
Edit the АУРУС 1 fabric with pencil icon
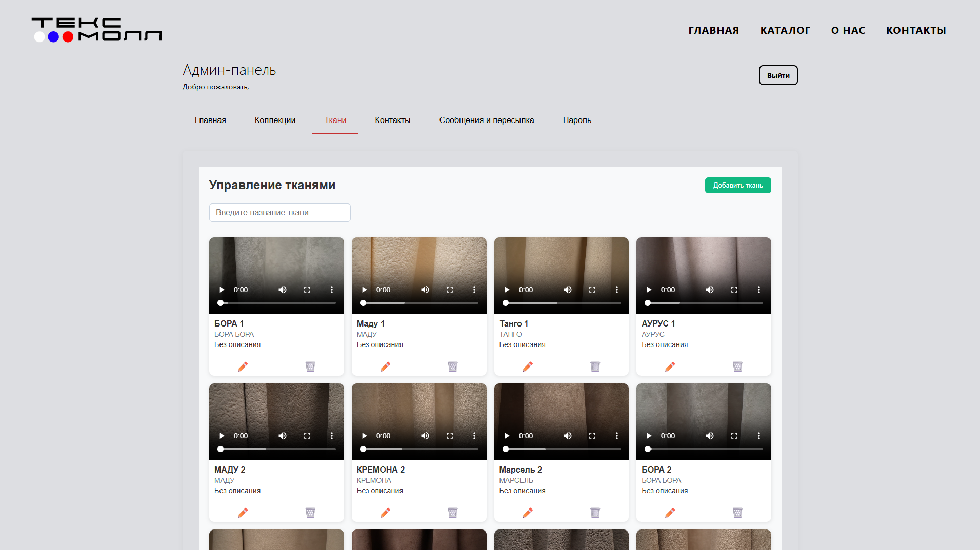click(x=670, y=366)
